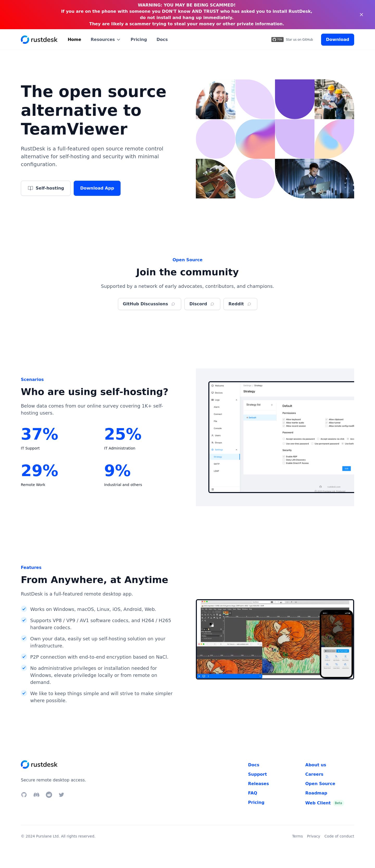Open the Discord icon in the footer

[36, 794]
